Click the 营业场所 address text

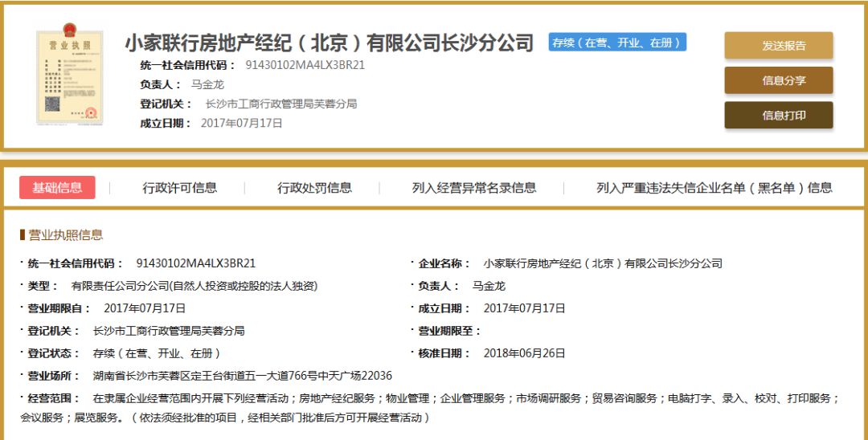point(243,376)
